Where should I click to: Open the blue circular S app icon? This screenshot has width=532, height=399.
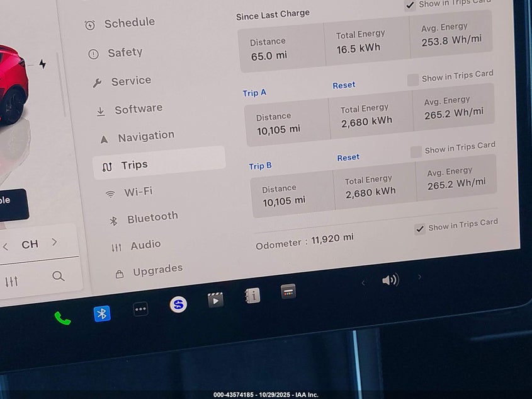(178, 304)
